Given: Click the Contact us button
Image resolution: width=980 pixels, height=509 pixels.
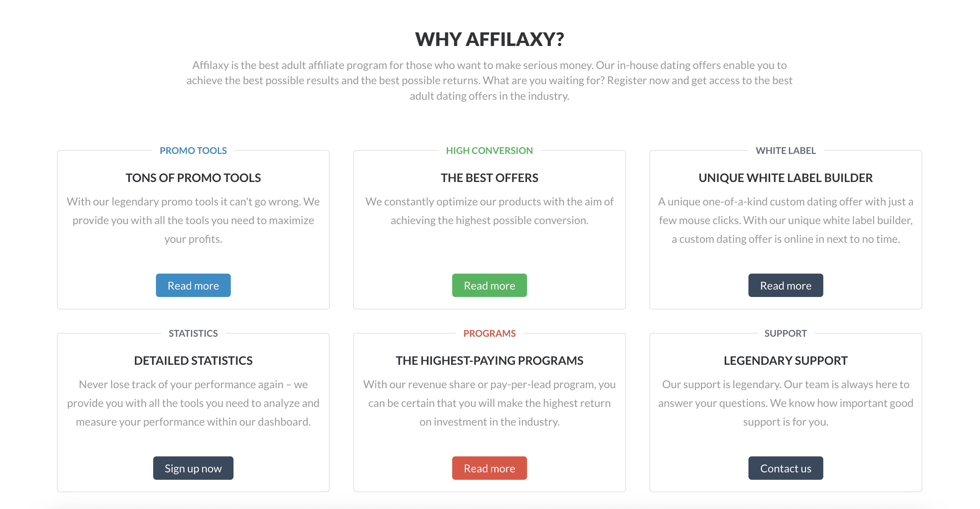Looking at the screenshot, I should coord(785,468).
